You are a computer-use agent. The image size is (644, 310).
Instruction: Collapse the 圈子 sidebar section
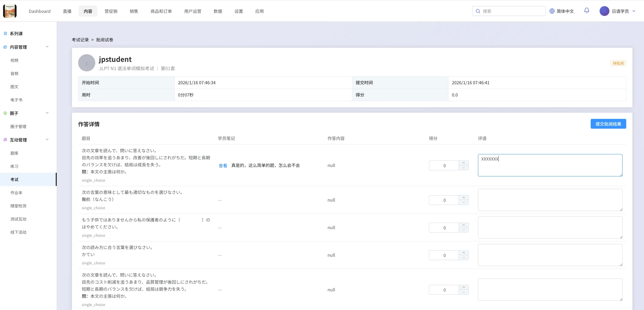click(47, 113)
